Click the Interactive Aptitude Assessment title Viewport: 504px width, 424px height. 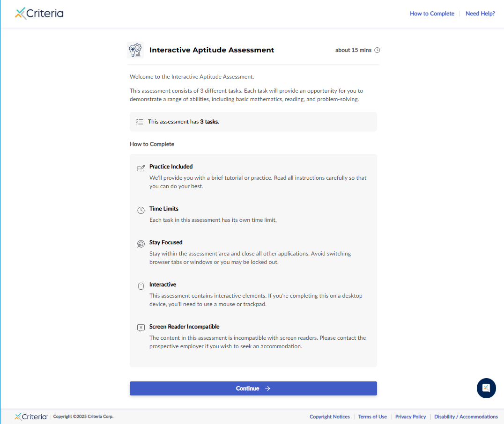pos(212,50)
